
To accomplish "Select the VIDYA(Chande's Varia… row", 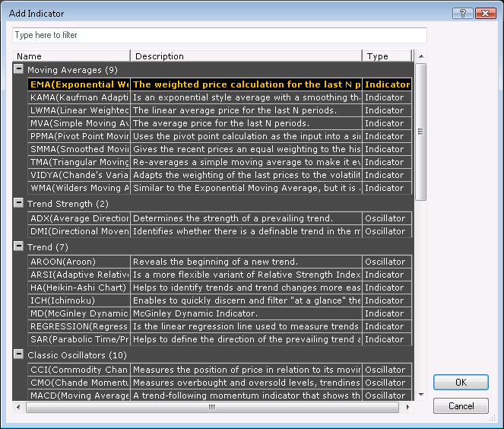I will tap(220, 175).
